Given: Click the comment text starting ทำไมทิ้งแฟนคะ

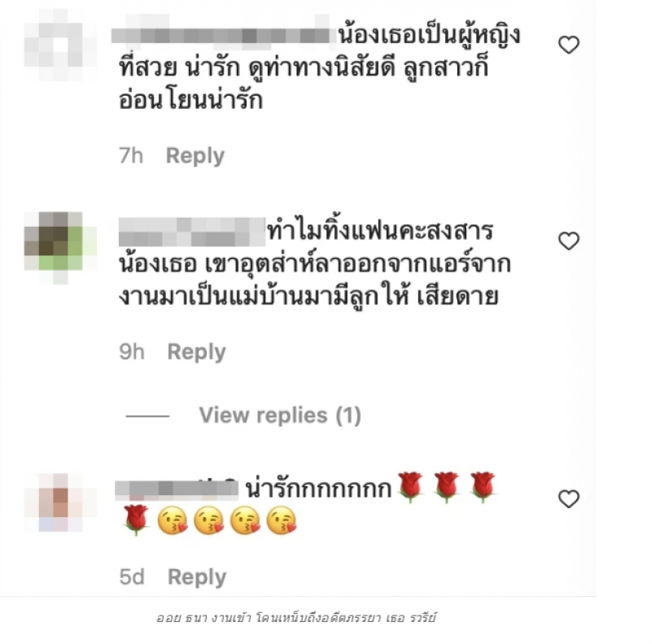Looking at the screenshot, I should 315,264.
